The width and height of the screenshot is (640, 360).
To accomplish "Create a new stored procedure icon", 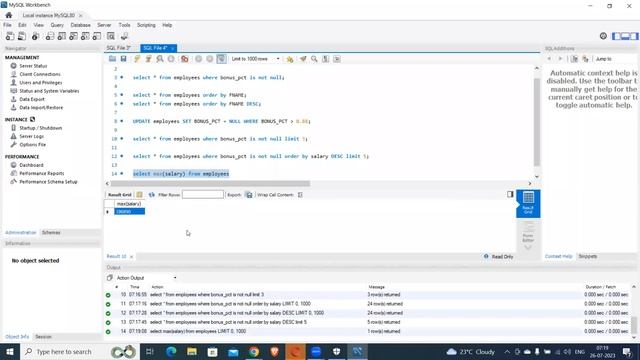I will (85, 36).
